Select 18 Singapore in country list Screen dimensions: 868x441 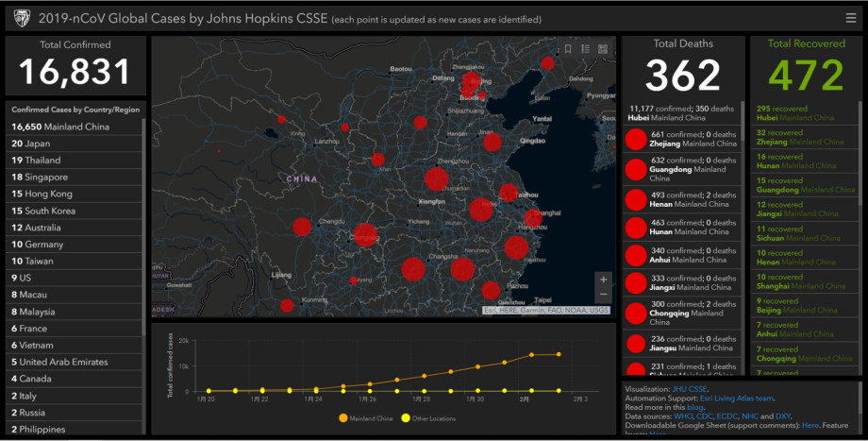coord(75,178)
